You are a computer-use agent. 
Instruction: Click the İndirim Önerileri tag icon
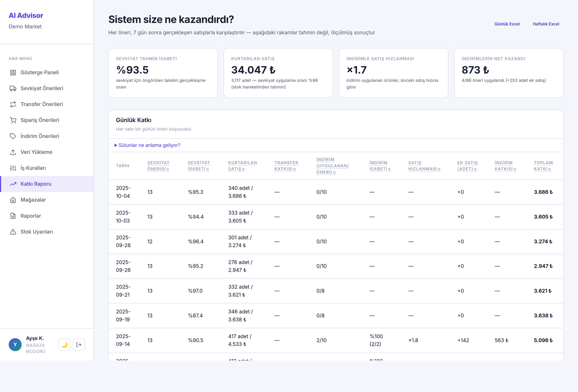pos(13,136)
